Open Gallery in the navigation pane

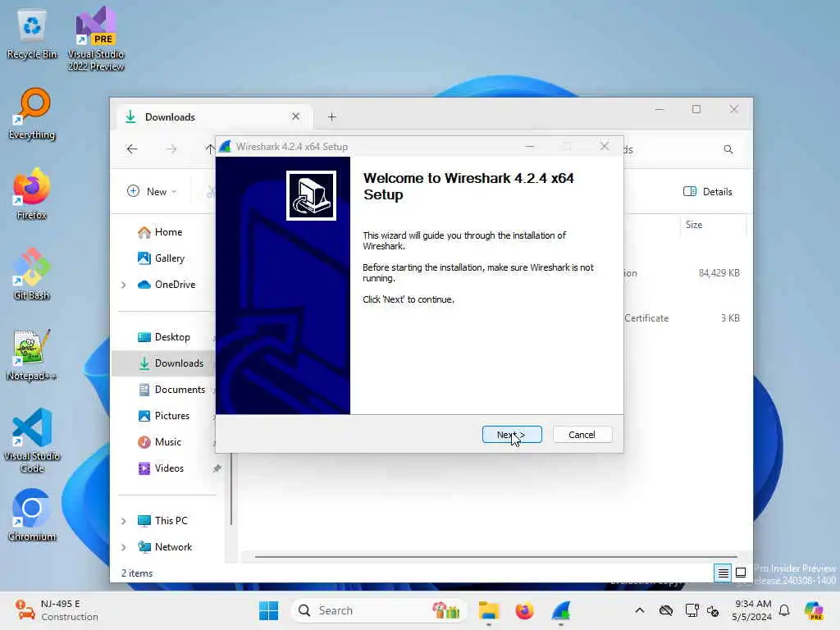point(162,258)
